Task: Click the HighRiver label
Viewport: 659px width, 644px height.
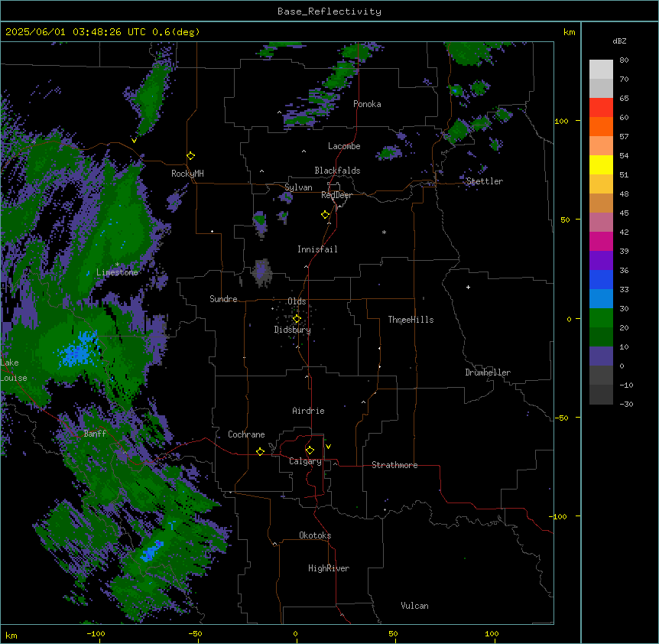Action: [329, 568]
